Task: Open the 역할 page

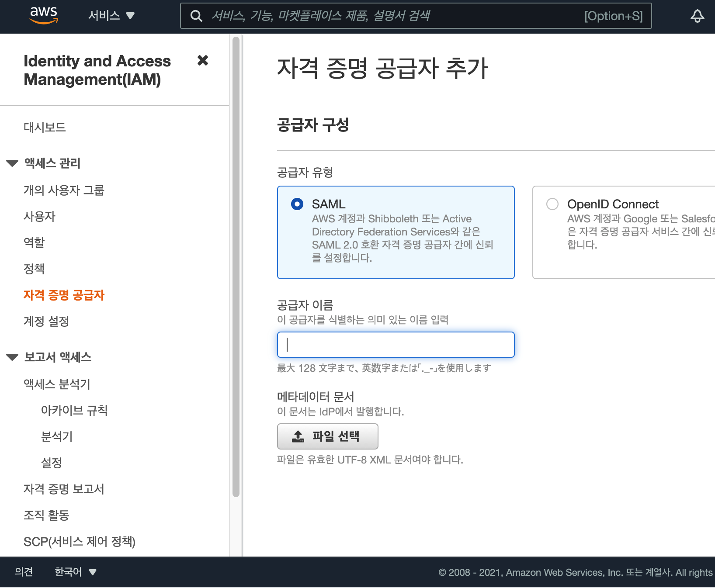Action: [x=34, y=242]
